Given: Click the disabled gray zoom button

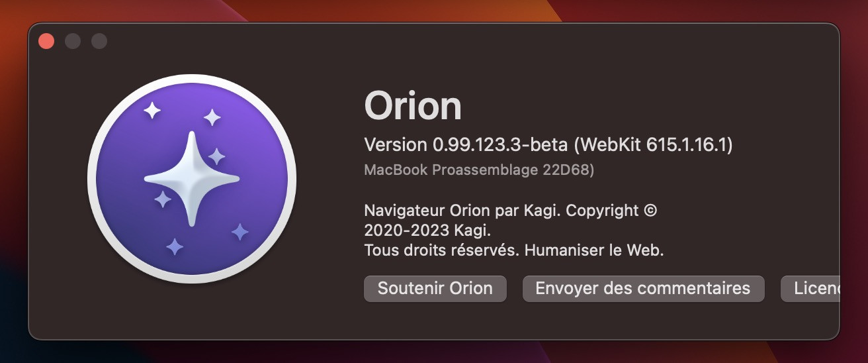Looking at the screenshot, I should (x=99, y=41).
